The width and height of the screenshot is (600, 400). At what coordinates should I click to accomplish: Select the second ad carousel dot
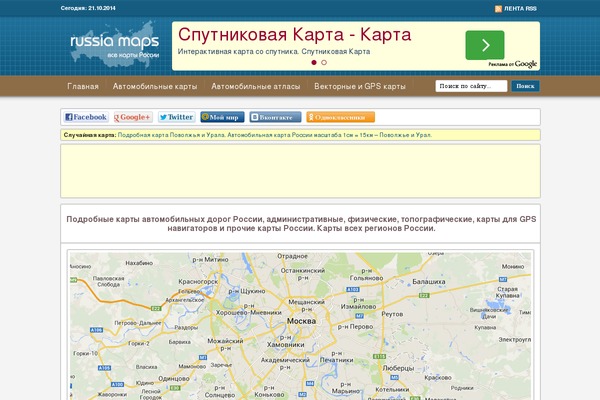324,62
